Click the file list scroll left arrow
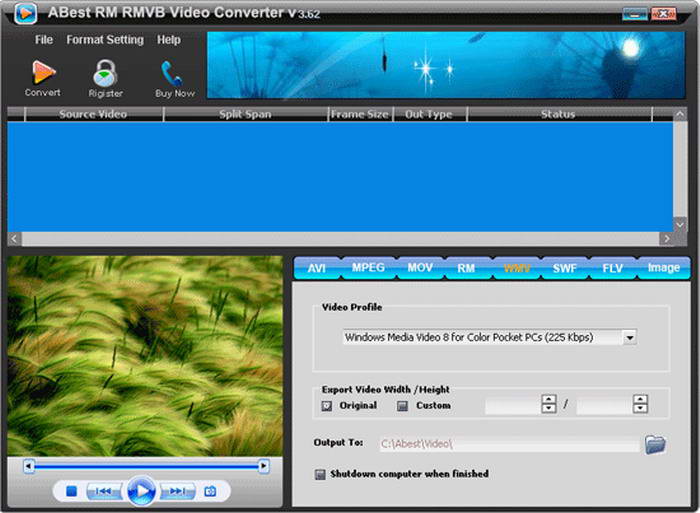The width and height of the screenshot is (700, 513). point(14,239)
